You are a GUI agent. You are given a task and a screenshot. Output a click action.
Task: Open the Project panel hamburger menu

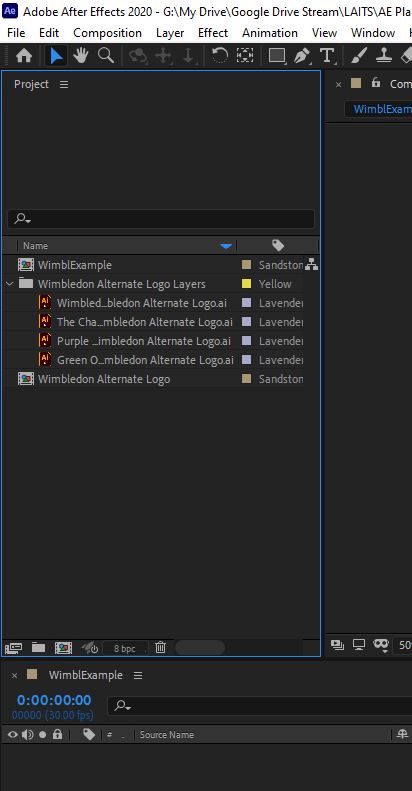[x=64, y=84]
